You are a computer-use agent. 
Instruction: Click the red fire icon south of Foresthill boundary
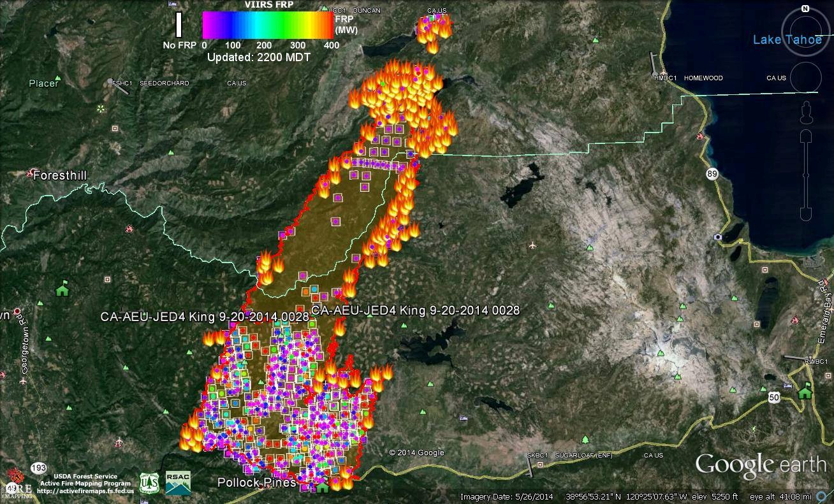(130, 228)
